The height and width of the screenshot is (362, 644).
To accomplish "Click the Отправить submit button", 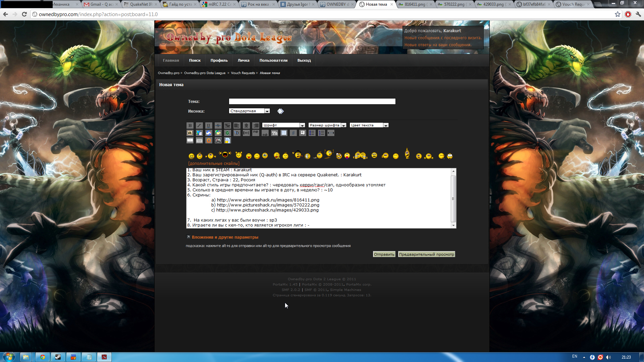I will 384,254.
